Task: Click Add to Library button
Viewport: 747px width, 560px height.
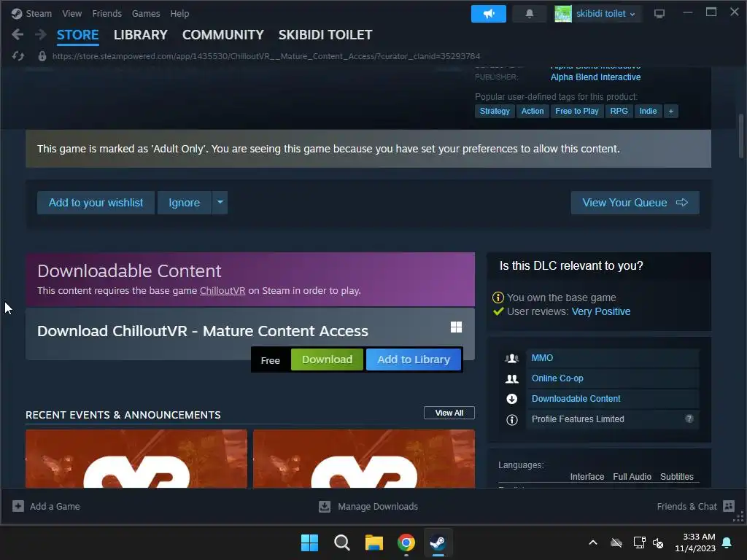Action: [414, 359]
